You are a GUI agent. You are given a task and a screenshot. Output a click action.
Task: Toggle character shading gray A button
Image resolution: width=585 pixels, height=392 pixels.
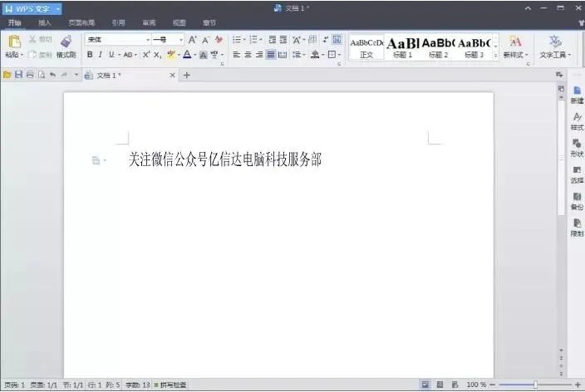tap(203, 55)
